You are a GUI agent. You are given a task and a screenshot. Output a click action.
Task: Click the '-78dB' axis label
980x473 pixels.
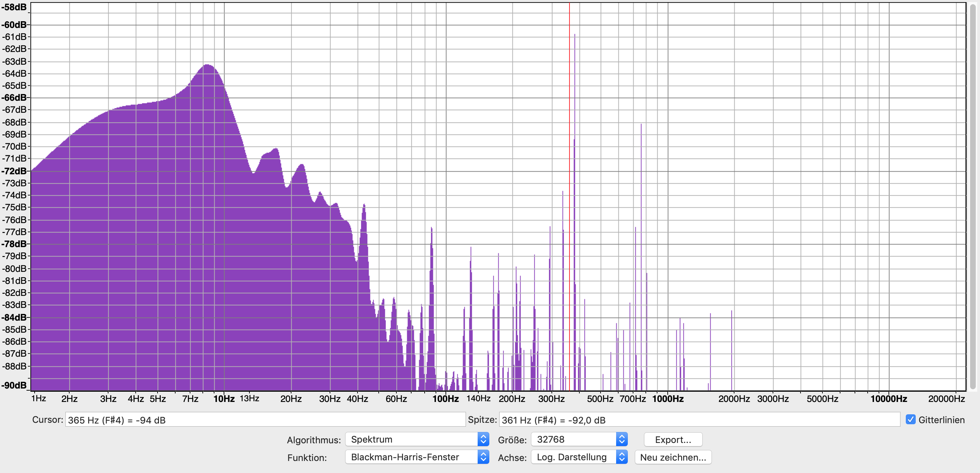[x=14, y=244]
